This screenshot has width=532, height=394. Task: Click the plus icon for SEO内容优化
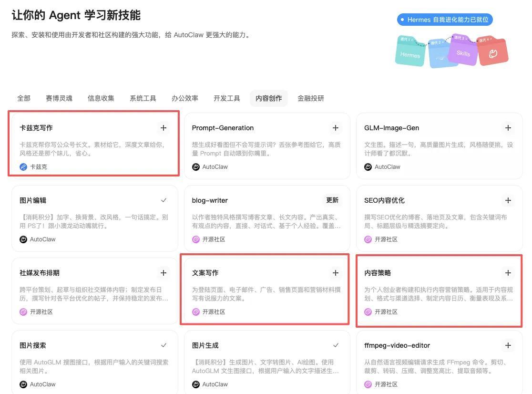point(508,200)
